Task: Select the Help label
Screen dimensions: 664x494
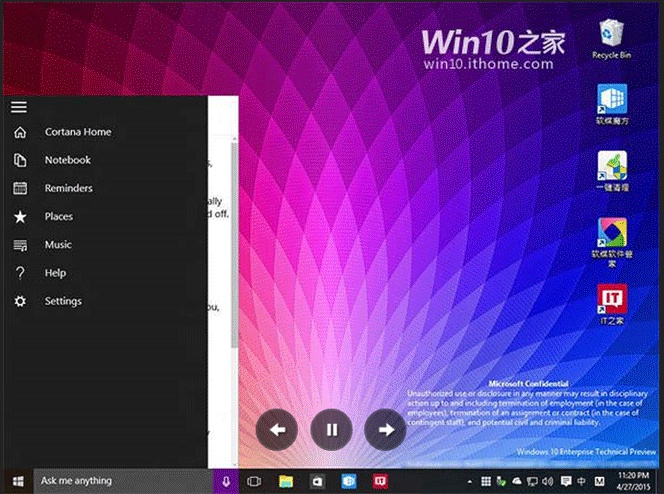Action: (x=55, y=273)
